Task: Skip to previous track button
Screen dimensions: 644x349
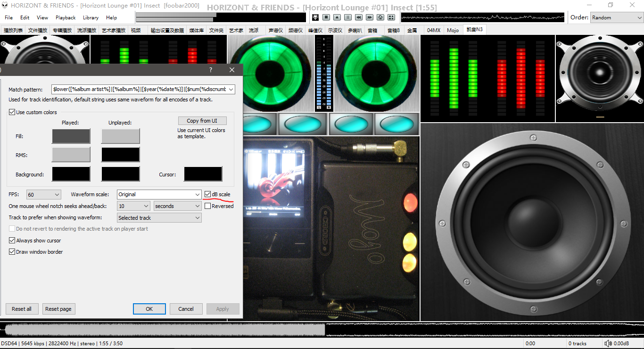Action: tap(359, 17)
